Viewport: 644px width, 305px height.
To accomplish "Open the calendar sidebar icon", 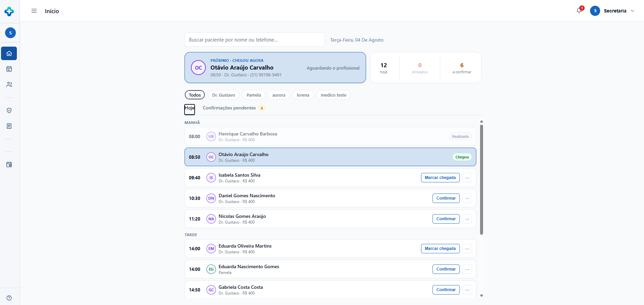I will click(x=9, y=69).
